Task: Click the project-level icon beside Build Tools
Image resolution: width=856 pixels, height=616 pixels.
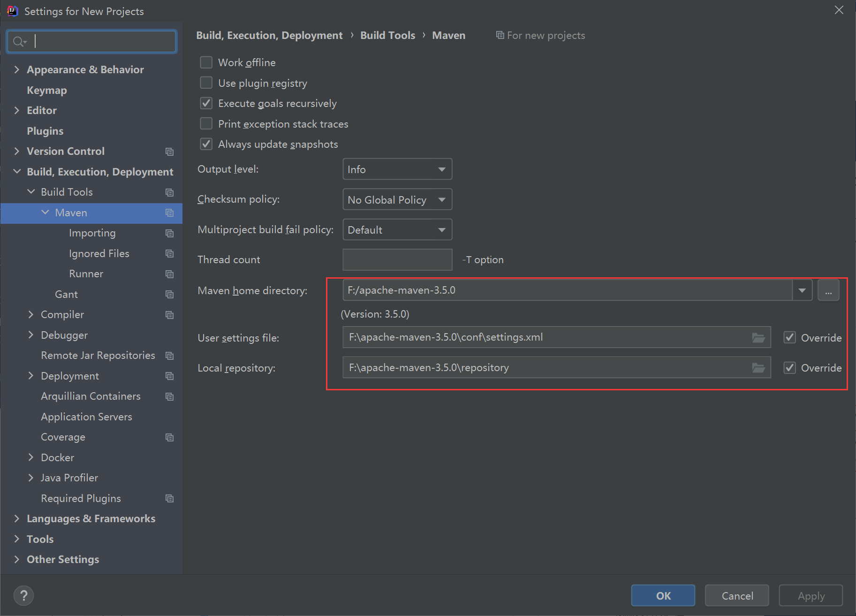Action: coord(169,192)
